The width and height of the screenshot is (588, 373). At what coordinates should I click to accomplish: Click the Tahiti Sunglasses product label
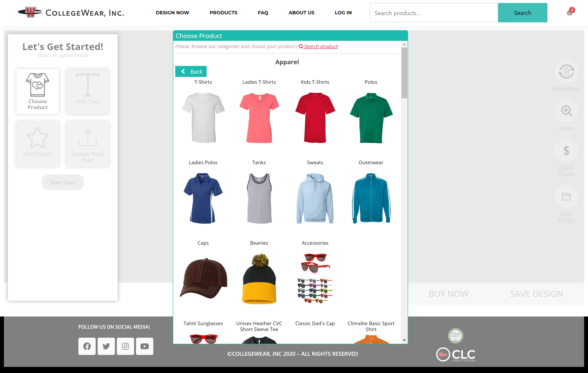pos(203,323)
